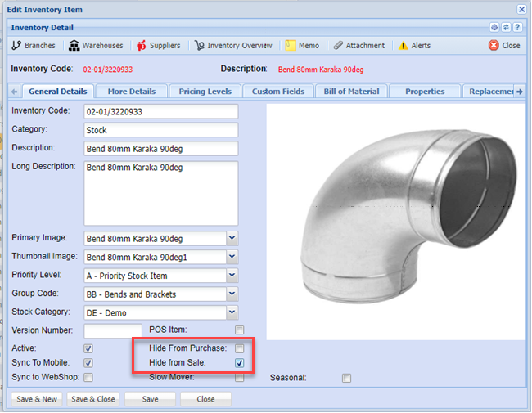The width and height of the screenshot is (532, 413).
Task: Open Suppliers from the toolbar
Action: tap(142, 46)
